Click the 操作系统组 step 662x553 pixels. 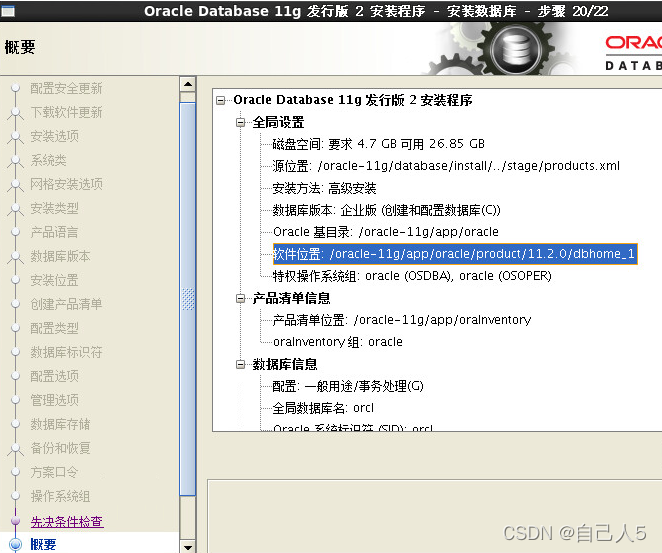60,496
